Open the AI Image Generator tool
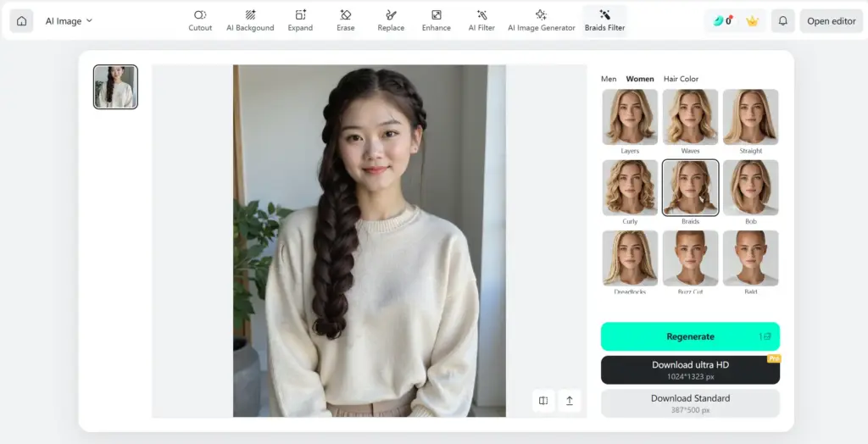The height and width of the screenshot is (444, 868). pyautogui.click(x=542, y=21)
